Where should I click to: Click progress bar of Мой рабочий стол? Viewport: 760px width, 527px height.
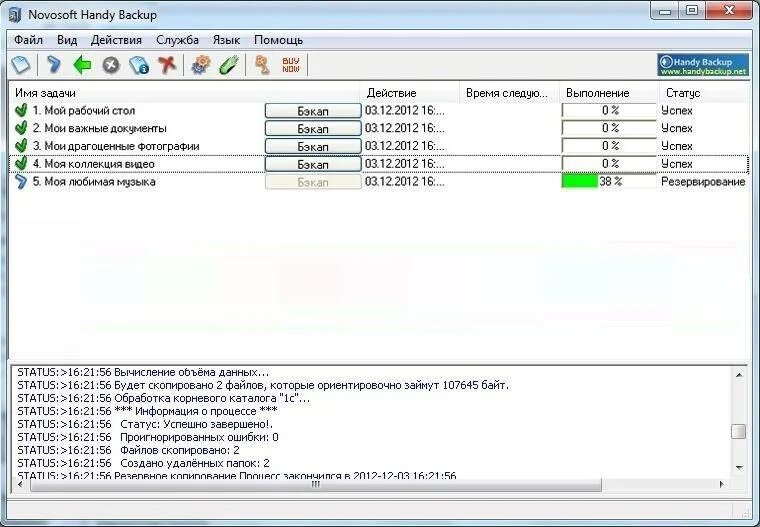[x=609, y=111]
